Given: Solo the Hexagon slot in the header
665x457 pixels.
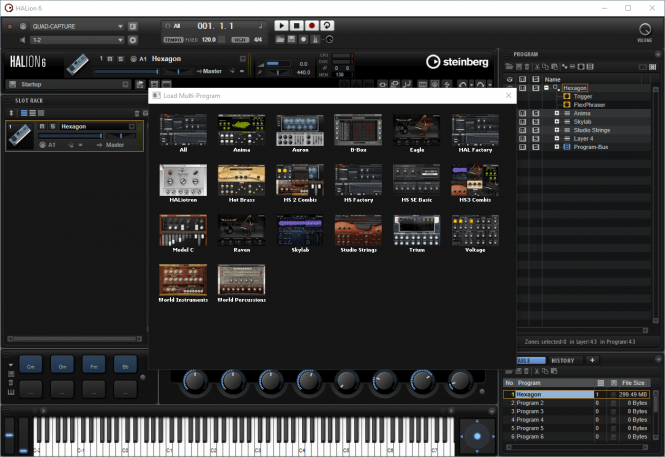Looking at the screenshot, I should click(x=120, y=59).
